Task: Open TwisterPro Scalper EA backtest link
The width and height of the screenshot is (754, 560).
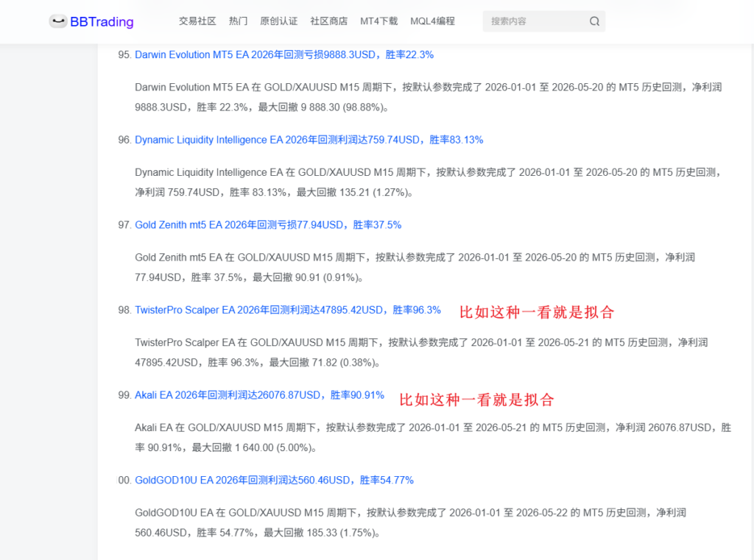Action: coord(288,310)
